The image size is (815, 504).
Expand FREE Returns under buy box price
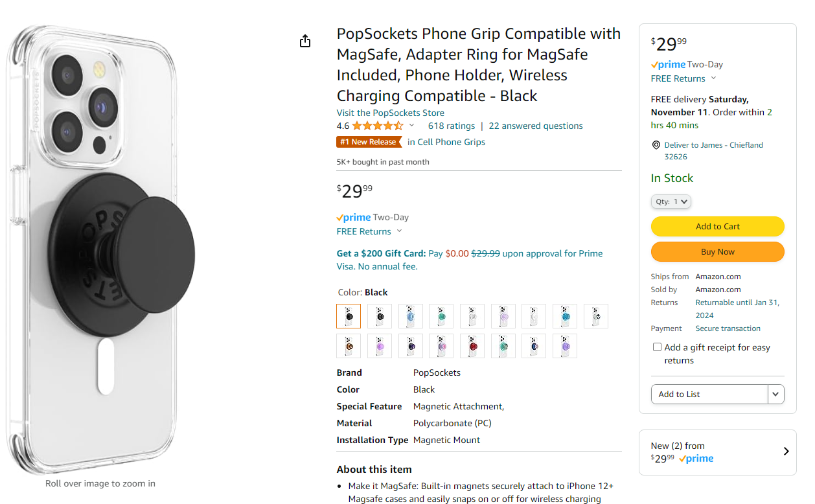tap(683, 78)
